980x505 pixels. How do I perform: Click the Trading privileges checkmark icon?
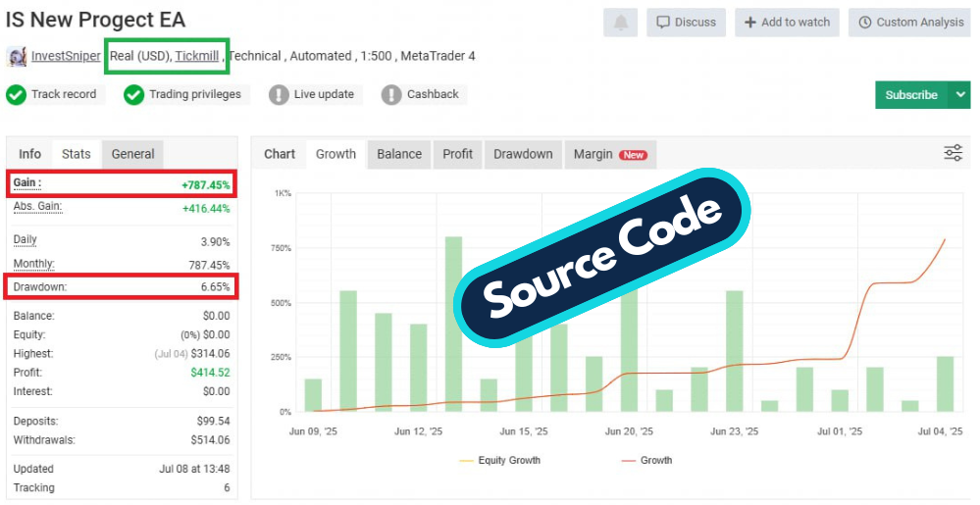(134, 95)
